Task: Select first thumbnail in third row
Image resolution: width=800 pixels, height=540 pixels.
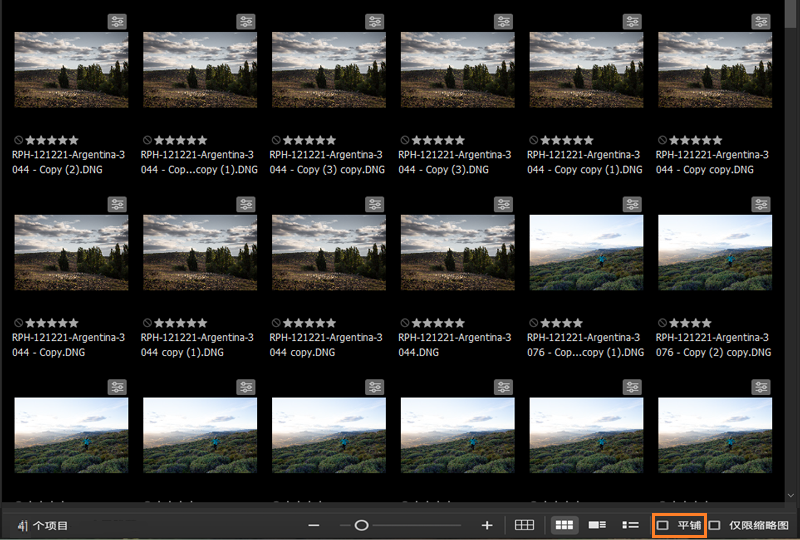Action: (x=71, y=435)
